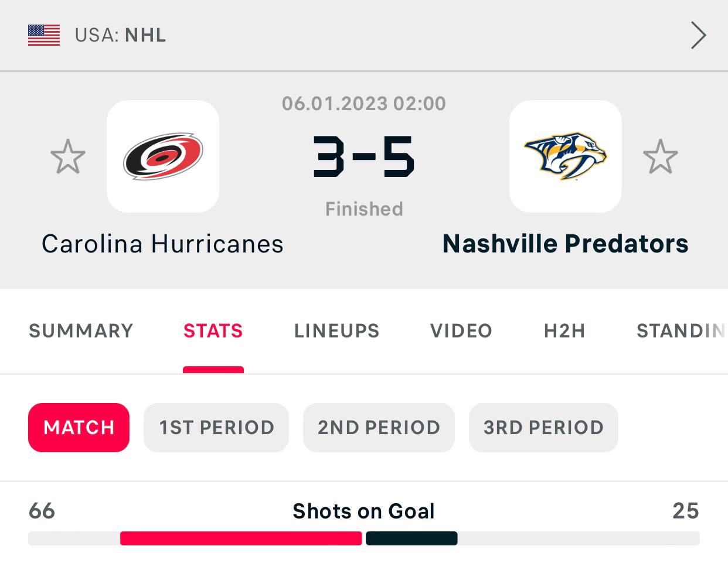
Task: Open the Nashville Predators team name link
Action: (x=565, y=244)
